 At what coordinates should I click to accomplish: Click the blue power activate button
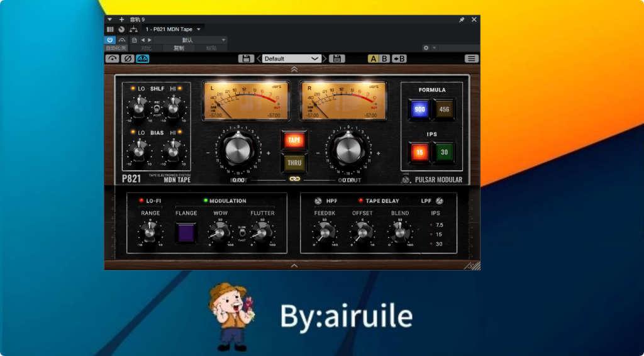click(109, 40)
